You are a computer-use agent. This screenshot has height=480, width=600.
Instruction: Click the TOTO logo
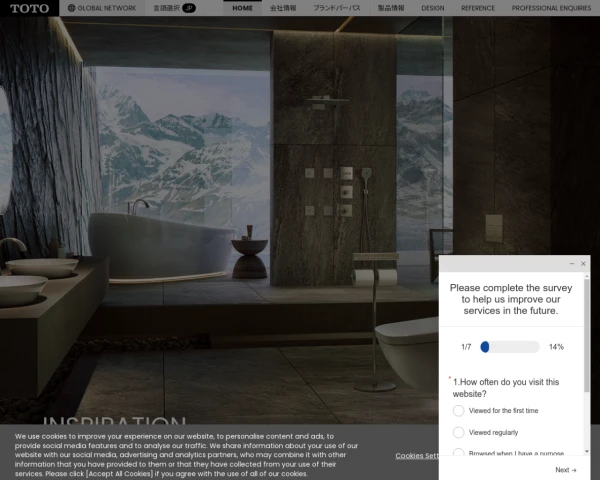[29, 8]
